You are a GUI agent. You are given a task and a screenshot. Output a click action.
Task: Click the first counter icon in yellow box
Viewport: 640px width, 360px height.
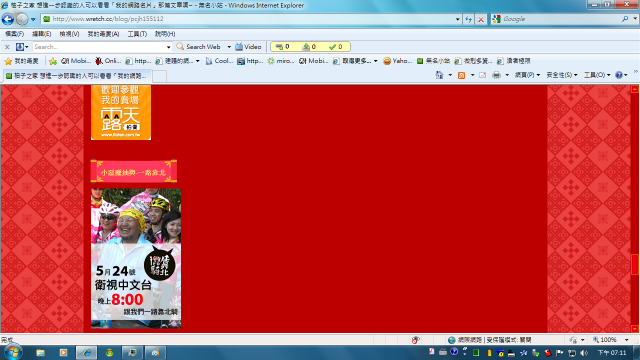click(279, 47)
